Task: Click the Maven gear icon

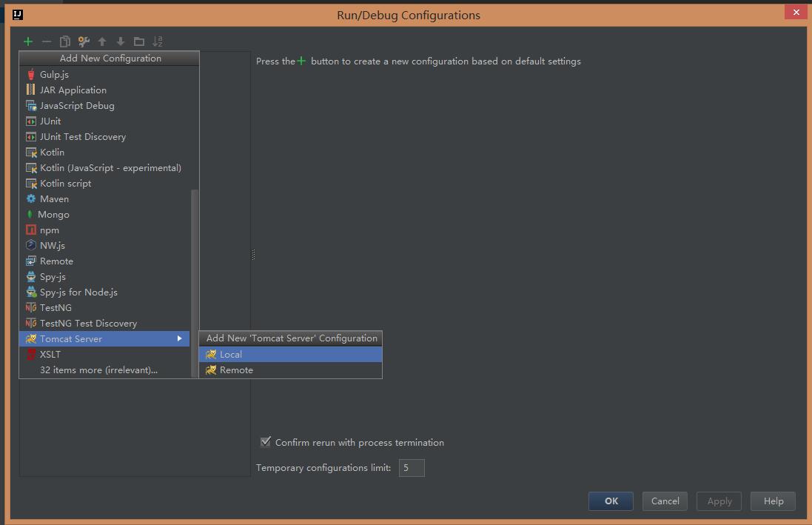Action: [x=31, y=199]
